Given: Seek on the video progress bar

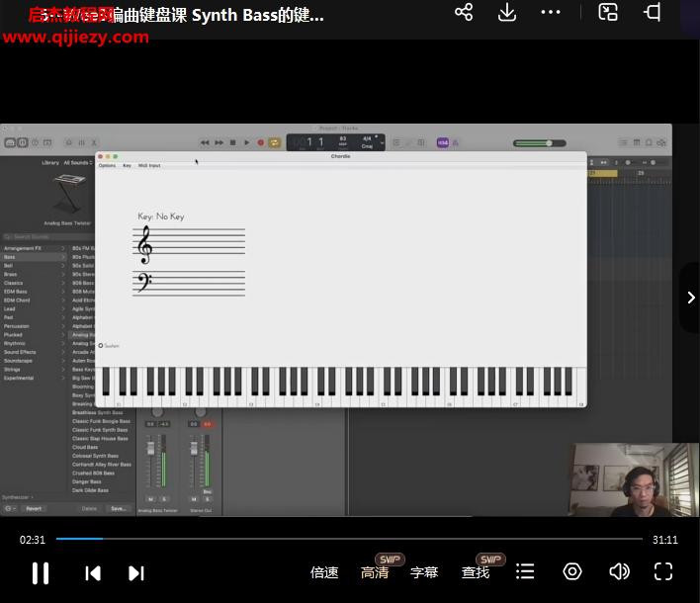Looking at the screenshot, I should point(346,539).
